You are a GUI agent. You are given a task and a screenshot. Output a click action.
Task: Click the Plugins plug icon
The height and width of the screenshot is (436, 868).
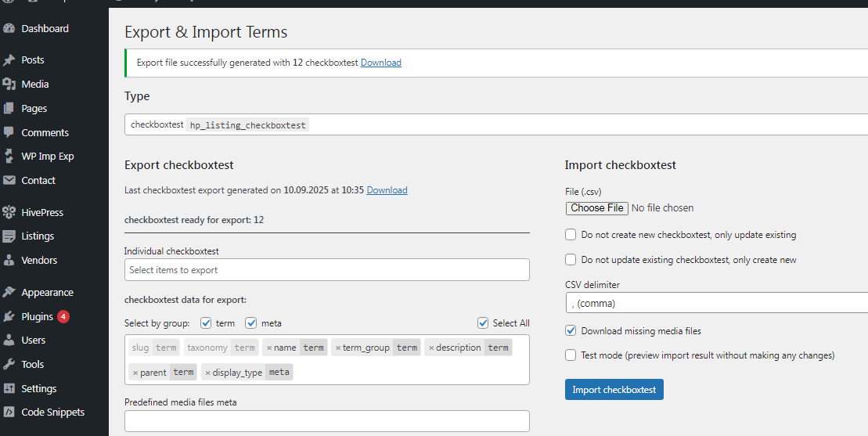click(x=9, y=317)
